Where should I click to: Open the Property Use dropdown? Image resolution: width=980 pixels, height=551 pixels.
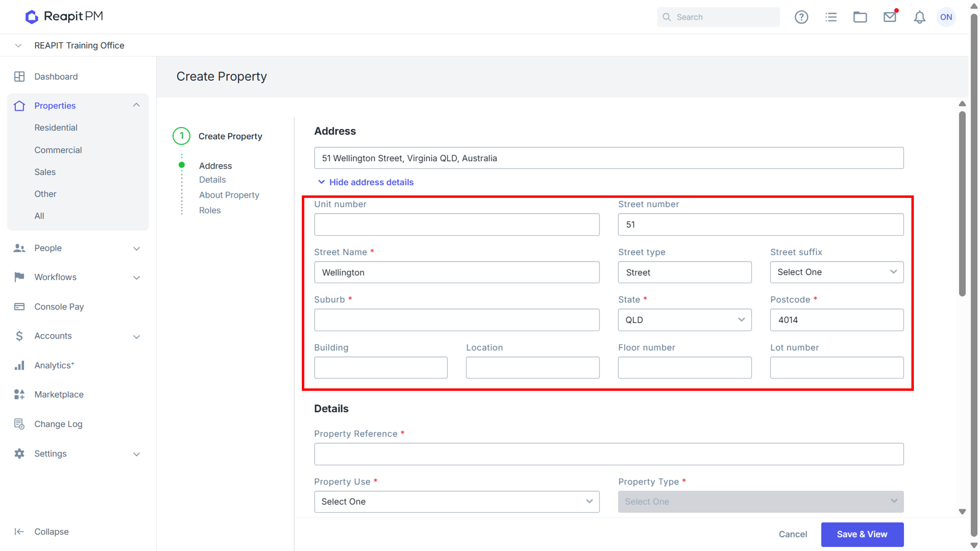[x=457, y=502]
